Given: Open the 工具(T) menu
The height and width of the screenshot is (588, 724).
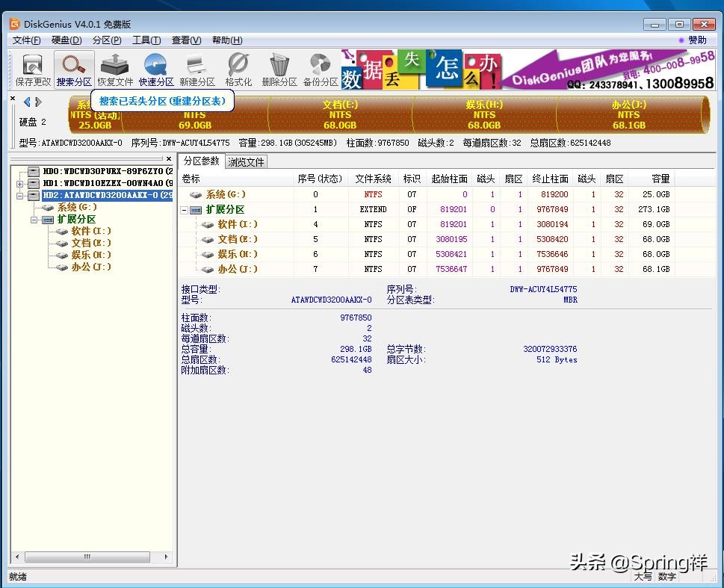Looking at the screenshot, I should pyautogui.click(x=146, y=40).
